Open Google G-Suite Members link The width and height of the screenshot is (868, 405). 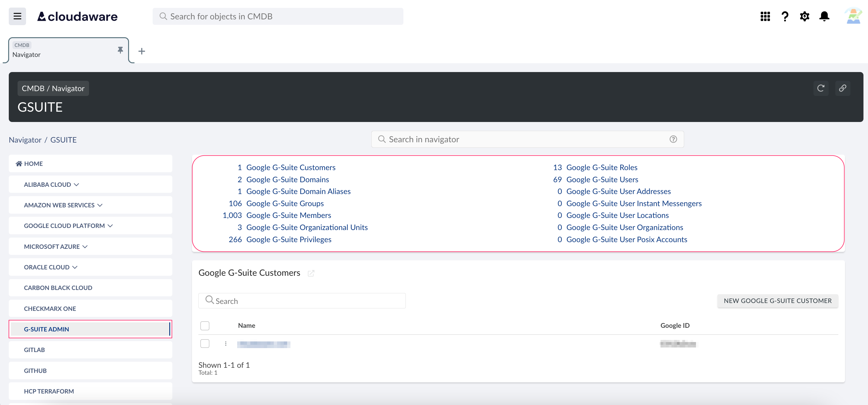[288, 215]
